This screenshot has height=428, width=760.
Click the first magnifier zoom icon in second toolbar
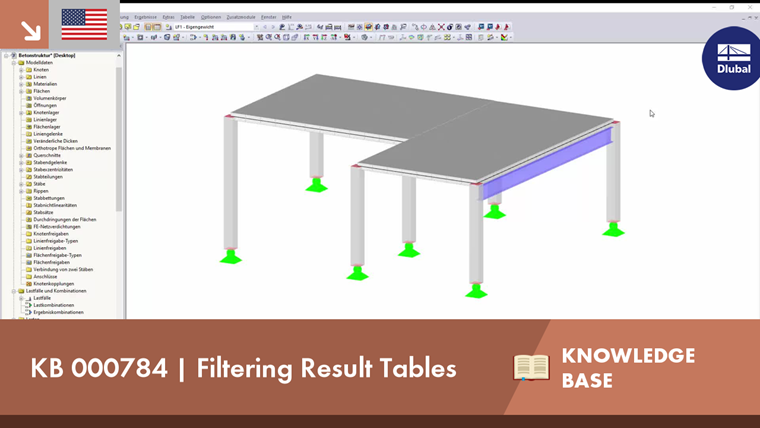[269, 37]
